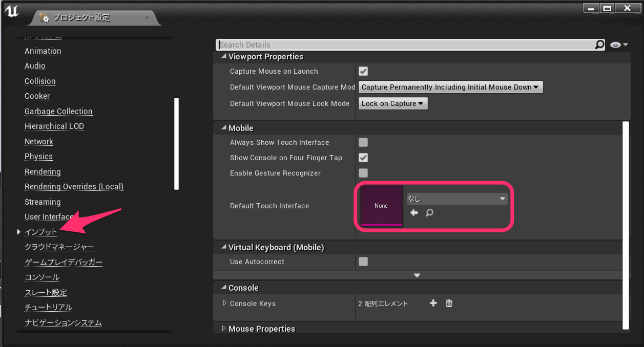Image resolution: width=644 pixels, height=347 pixels.
Task: Click the Unreal Engine logo icon
Action: pyautogui.click(x=11, y=11)
